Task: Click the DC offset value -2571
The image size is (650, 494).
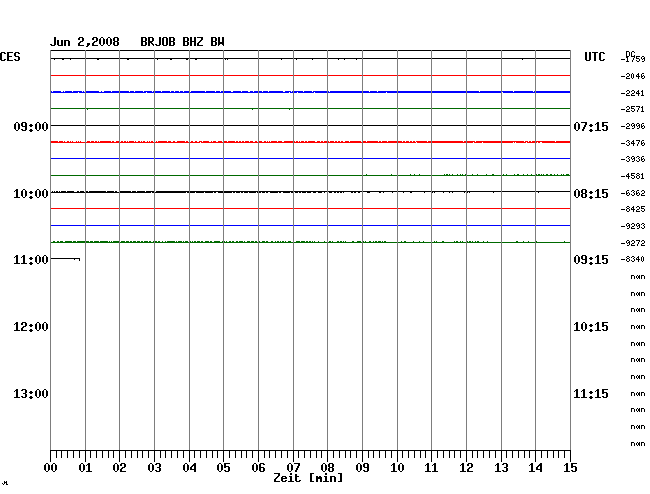Action: coord(633,109)
